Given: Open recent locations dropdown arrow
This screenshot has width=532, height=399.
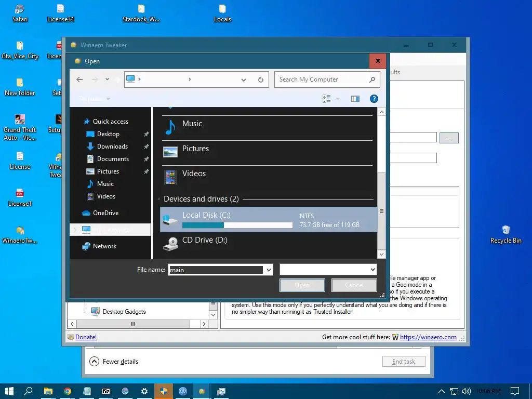Looking at the screenshot, I should pyautogui.click(x=107, y=79).
